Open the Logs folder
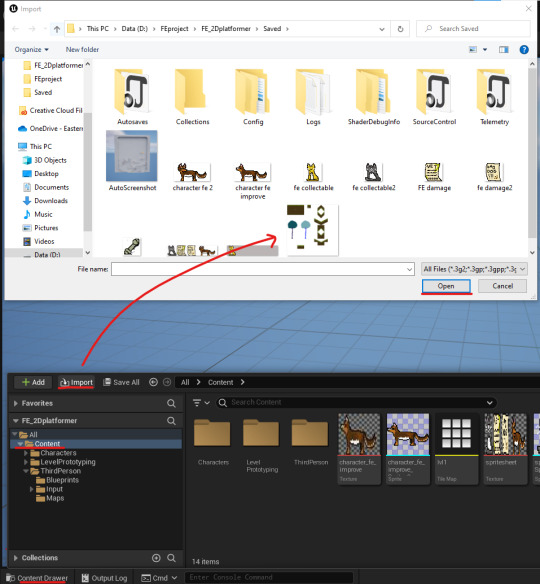540x584 pixels. 313,97
